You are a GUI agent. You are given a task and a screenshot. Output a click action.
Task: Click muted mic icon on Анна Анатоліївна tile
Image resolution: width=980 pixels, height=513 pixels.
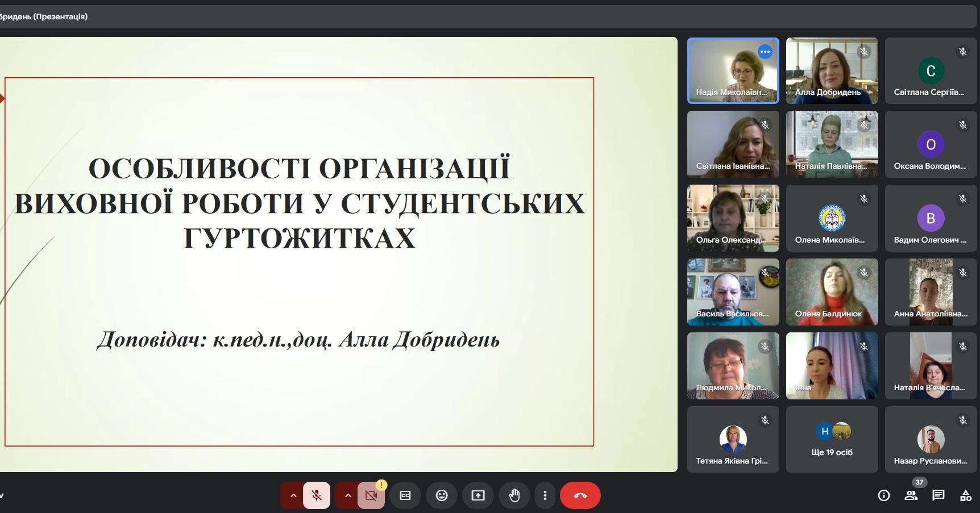[963, 273]
